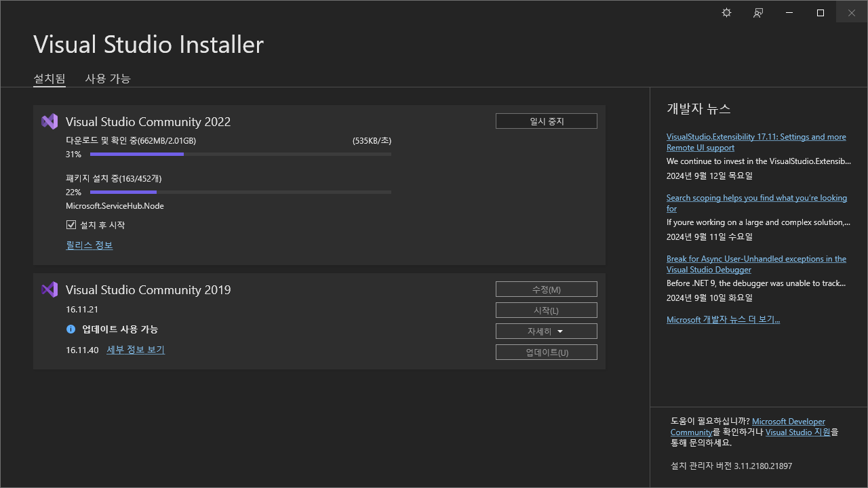The width and height of the screenshot is (868, 488).
Task: Open 세부 정보 보기 link for 16.11.40
Action: pos(136,350)
